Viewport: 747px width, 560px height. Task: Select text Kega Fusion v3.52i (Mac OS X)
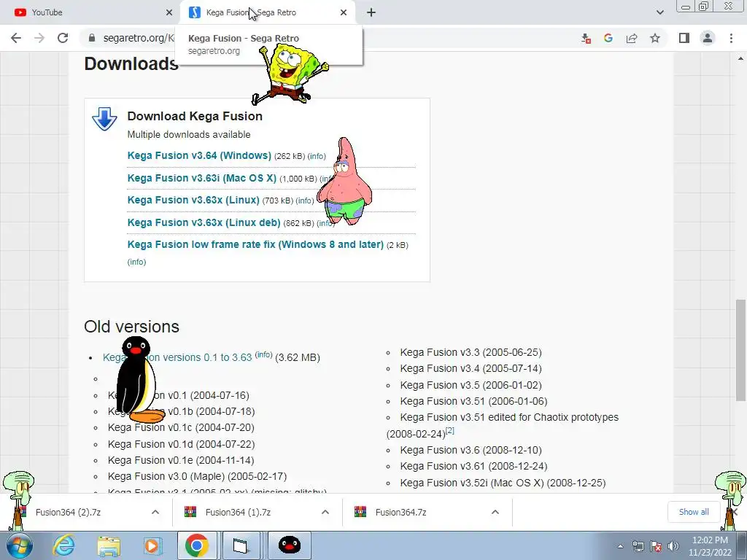coord(472,483)
